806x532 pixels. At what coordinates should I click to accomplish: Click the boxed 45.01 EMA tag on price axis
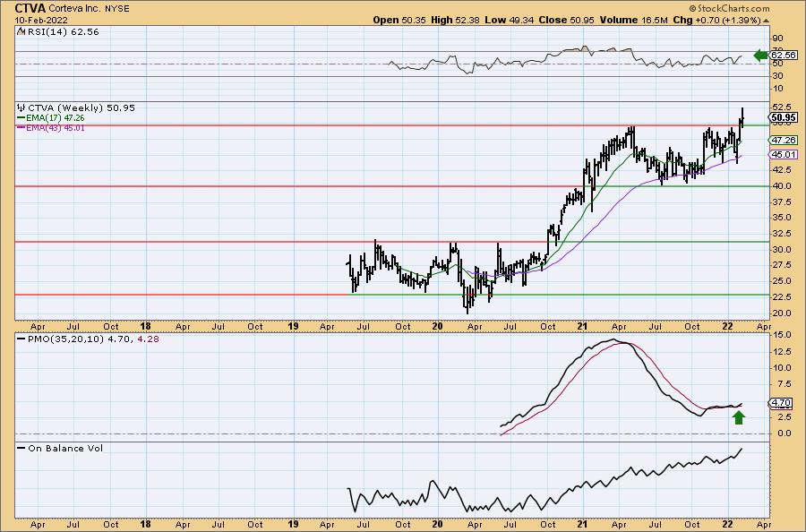click(784, 154)
